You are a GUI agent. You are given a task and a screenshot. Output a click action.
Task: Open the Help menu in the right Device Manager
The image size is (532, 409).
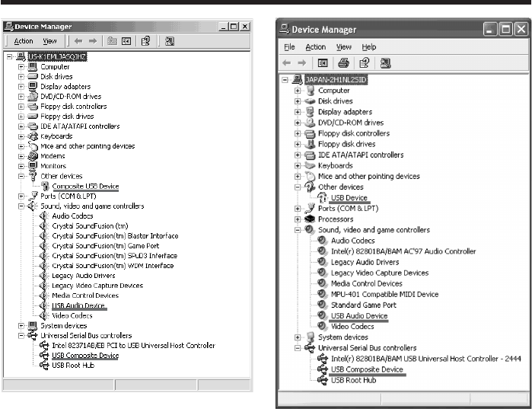click(x=369, y=46)
